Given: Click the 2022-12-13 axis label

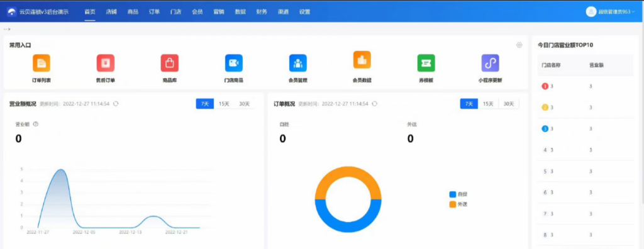Looking at the screenshot, I should coord(130,232).
